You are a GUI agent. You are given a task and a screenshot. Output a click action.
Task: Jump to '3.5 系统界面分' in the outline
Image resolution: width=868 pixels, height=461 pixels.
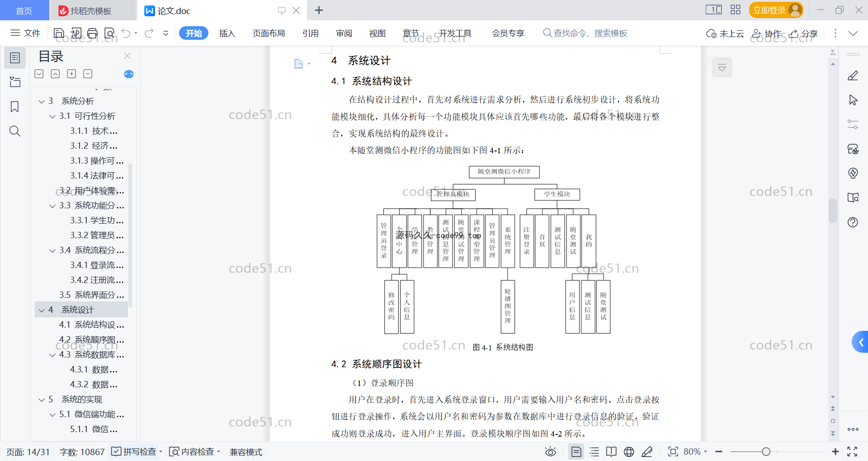[92, 295]
